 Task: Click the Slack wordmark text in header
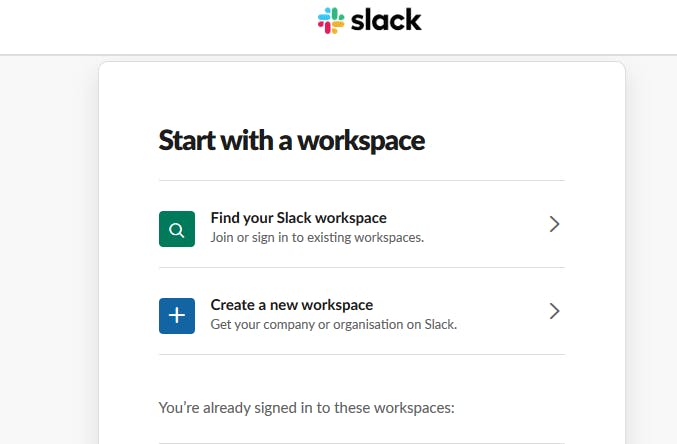coord(386,20)
